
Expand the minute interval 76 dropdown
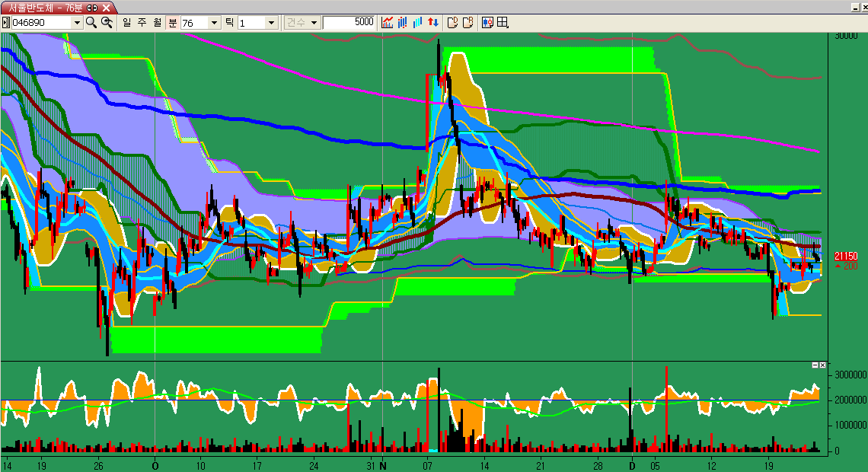(x=215, y=23)
